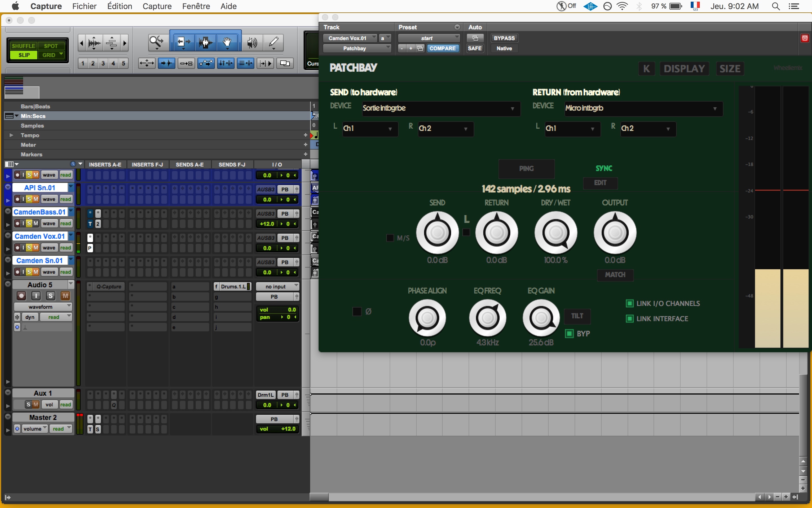This screenshot has height=508, width=812.
Task: Click the previous preset minus button
Action: click(x=402, y=48)
